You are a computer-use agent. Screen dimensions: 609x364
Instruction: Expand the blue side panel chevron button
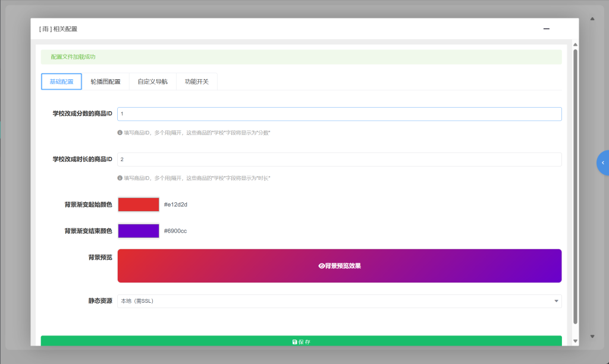(x=602, y=162)
